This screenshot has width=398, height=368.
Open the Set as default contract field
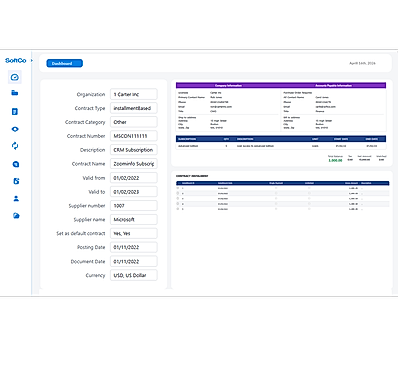click(134, 233)
